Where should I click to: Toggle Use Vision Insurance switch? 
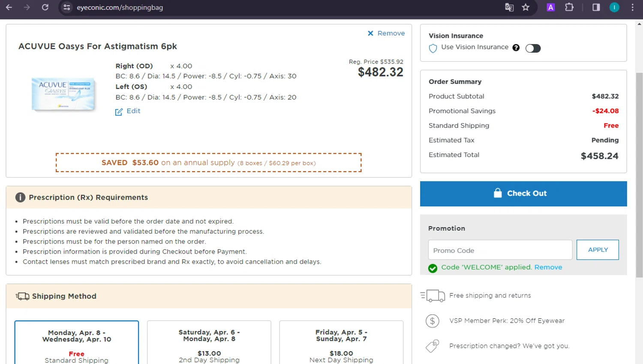point(533,48)
